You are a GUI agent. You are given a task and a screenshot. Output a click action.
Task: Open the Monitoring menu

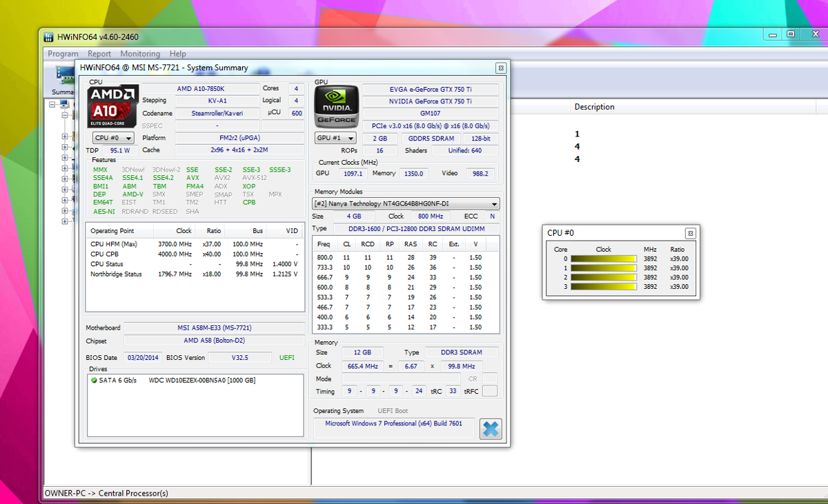140,54
